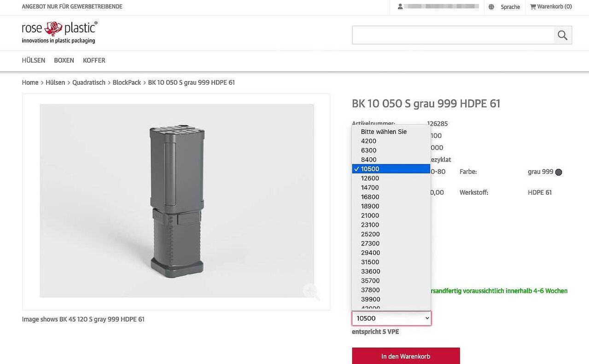Screen dimensions: 589x364
Task: Open the BlockPack breadcrumb link
Action: (x=127, y=82)
